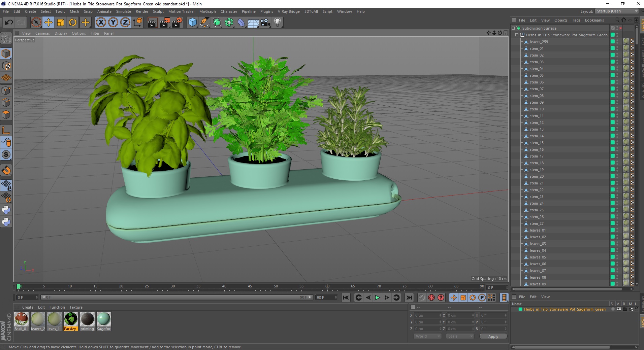Open the Layout Startup dropdown

click(617, 11)
